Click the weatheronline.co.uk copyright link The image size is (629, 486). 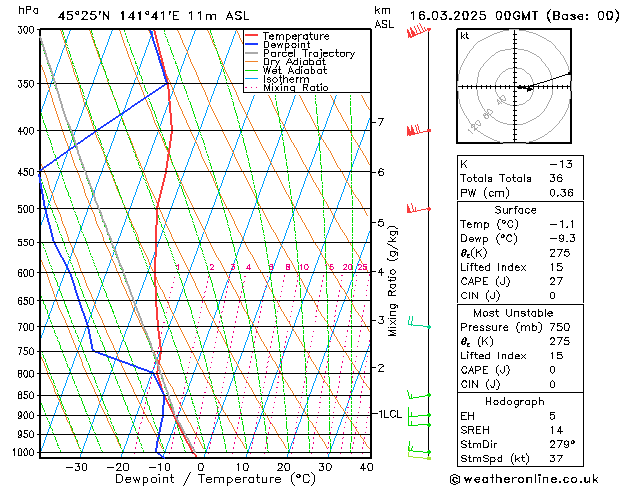tap(524, 479)
